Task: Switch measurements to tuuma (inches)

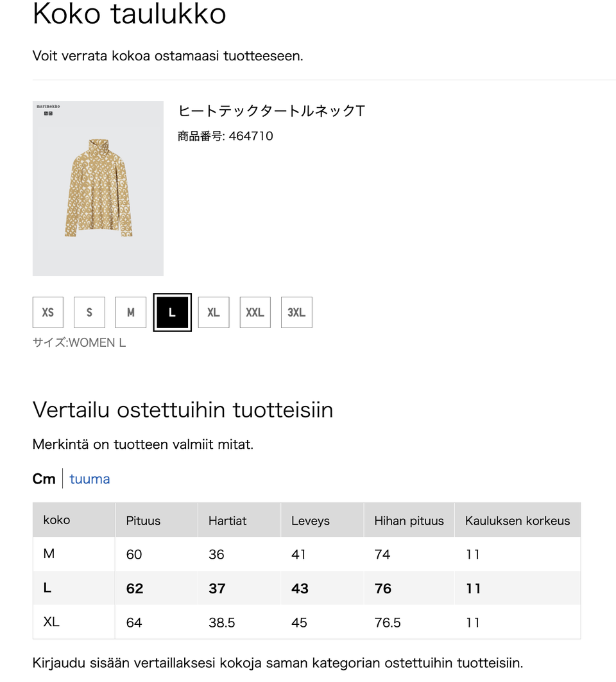Action: click(90, 479)
